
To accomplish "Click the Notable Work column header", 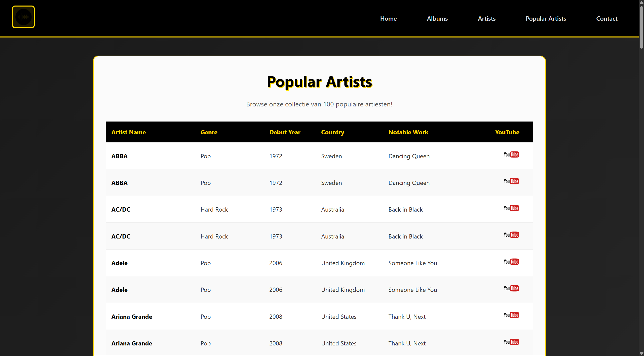I will pyautogui.click(x=408, y=132).
